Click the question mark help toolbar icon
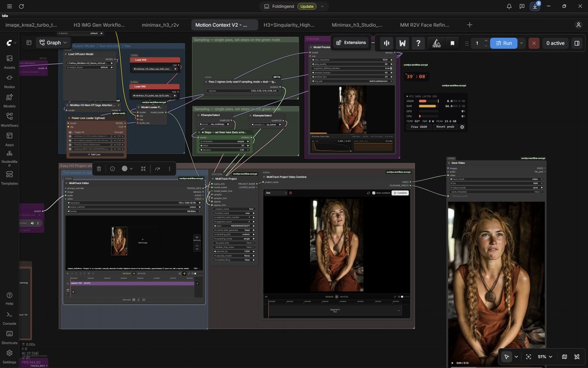 tap(418, 43)
